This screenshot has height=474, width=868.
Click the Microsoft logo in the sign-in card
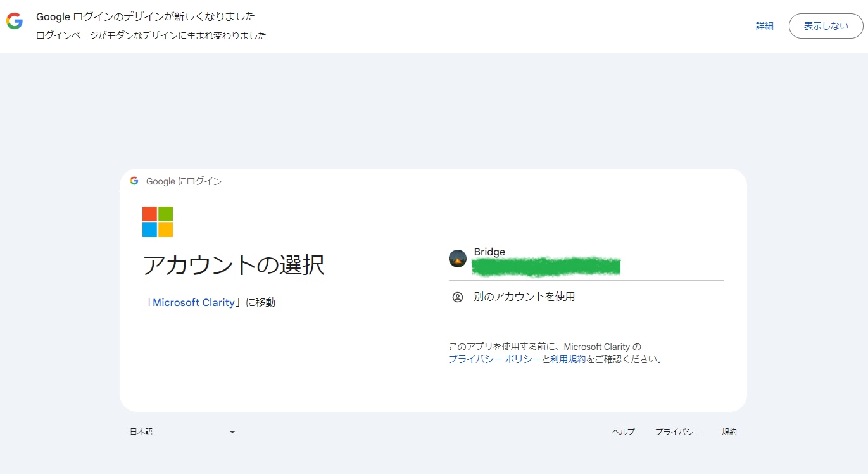click(158, 222)
